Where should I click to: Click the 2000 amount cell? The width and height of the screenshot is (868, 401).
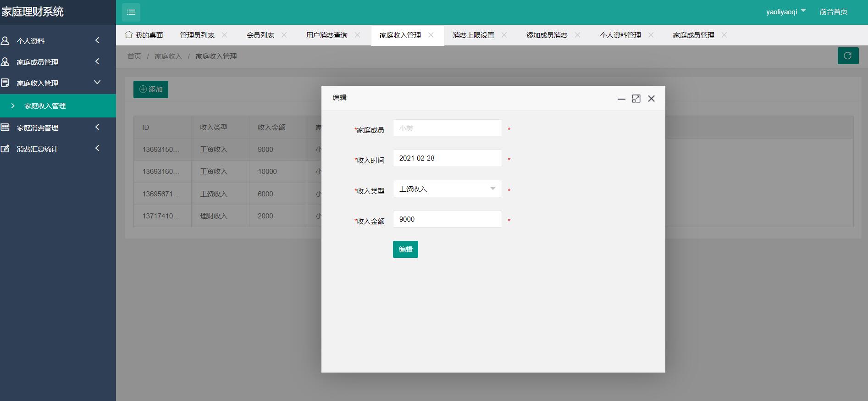[278, 216]
